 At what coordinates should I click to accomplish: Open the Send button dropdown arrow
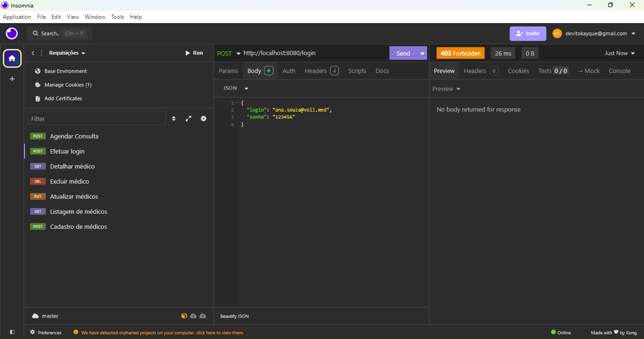[x=422, y=53]
